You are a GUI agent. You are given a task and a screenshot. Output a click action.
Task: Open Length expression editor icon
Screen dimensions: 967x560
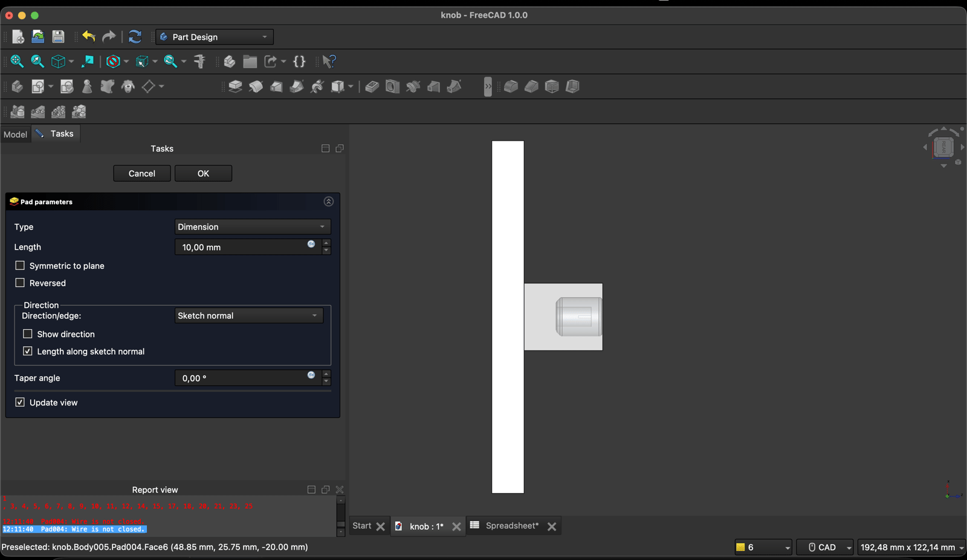[x=311, y=244]
